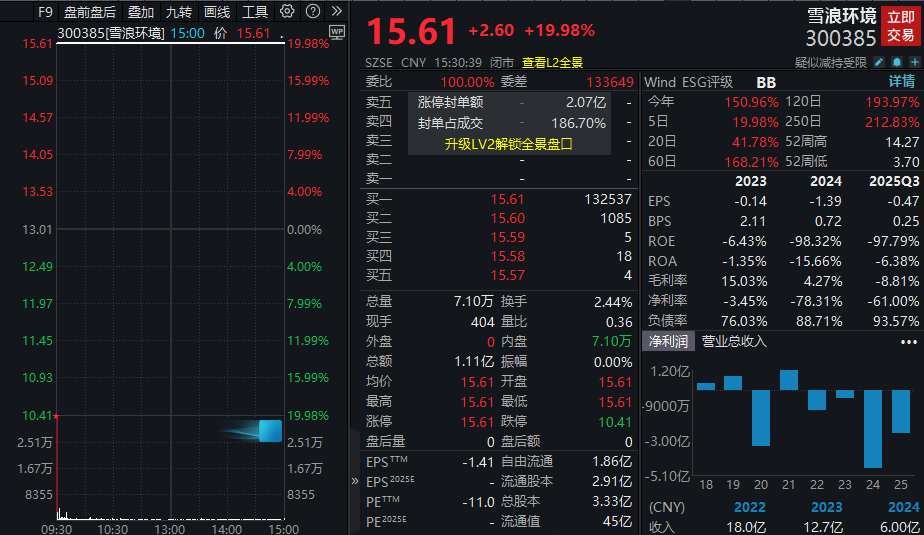The width and height of the screenshot is (924, 535).
Task: Click the year 21 net profit bar
Action: [788, 380]
